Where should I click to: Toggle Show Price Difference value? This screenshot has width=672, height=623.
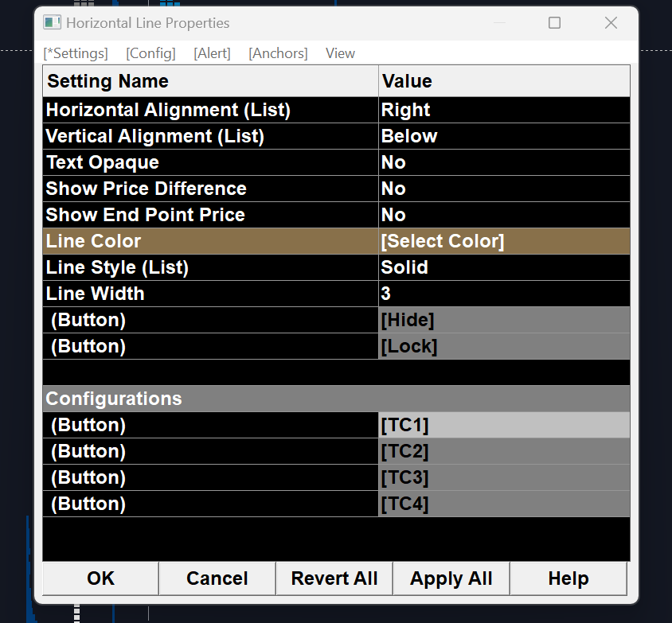(x=503, y=189)
